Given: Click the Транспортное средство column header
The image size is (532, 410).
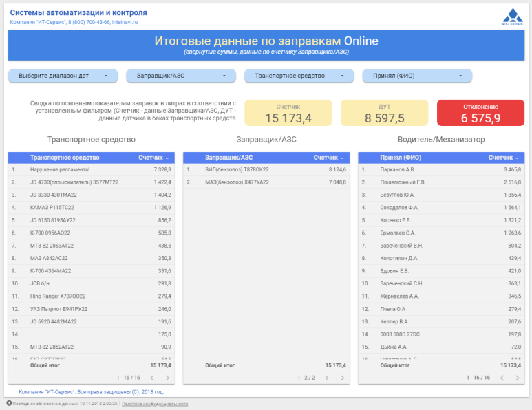Looking at the screenshot, I should pyautogui.click(x=65, y=158).
